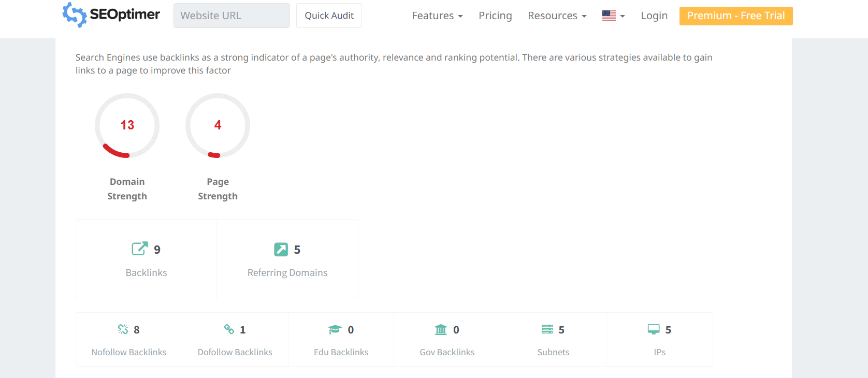868x378 pixels.
Task: Click the Gov Backlinks building icon
Action: (441, 329)
